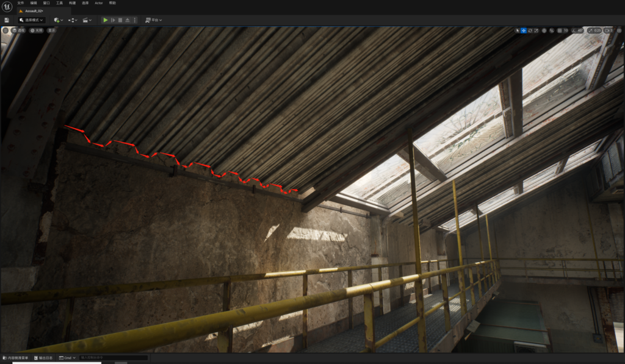Start Play In Editor with the green play button

pos(105,20)
